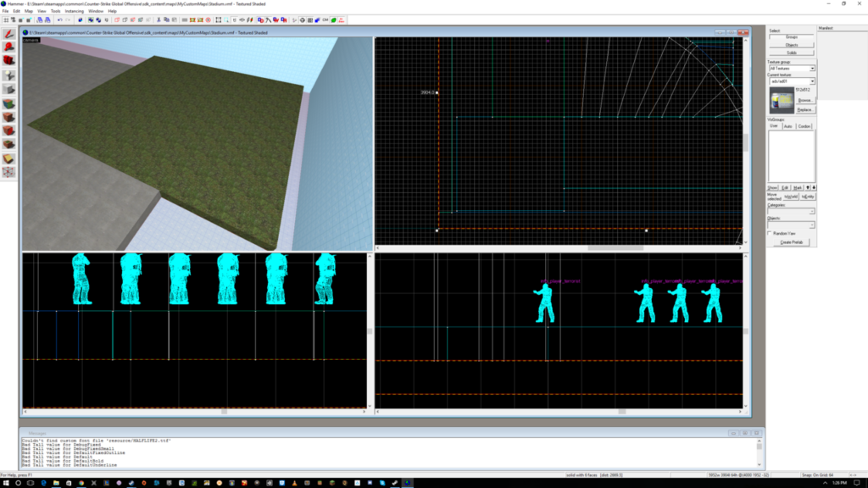This screenshot has width=868, height=488.
Task: Open the View menu
Action: click(x=42, y=11)
